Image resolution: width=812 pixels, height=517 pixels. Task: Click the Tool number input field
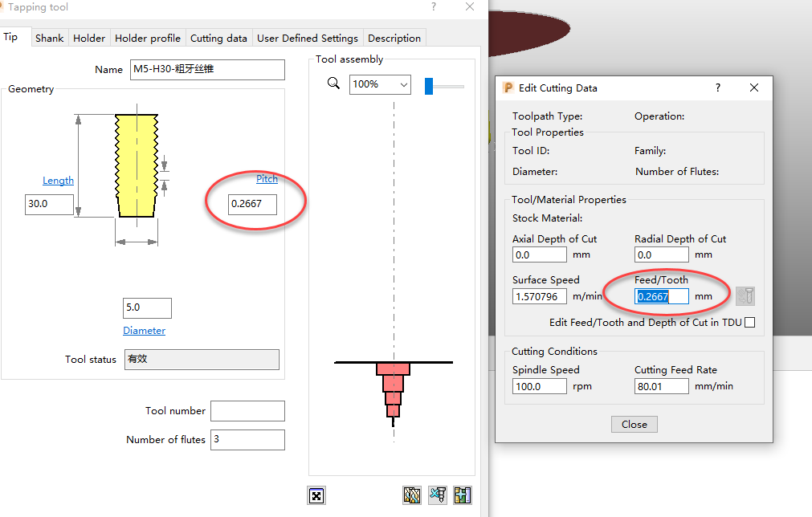247,411
